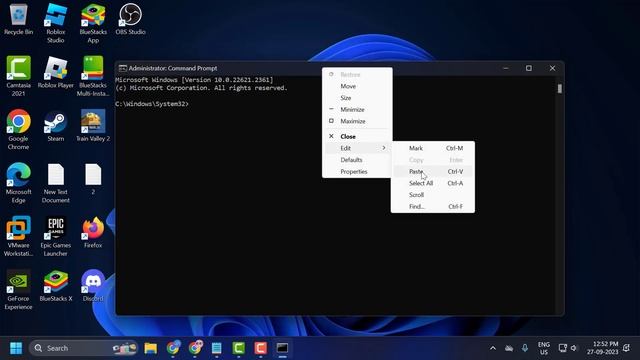Viewport: 640px width, 360px height.
Task: Select the Train Valley 2 desktop icon
Action: 93,126
